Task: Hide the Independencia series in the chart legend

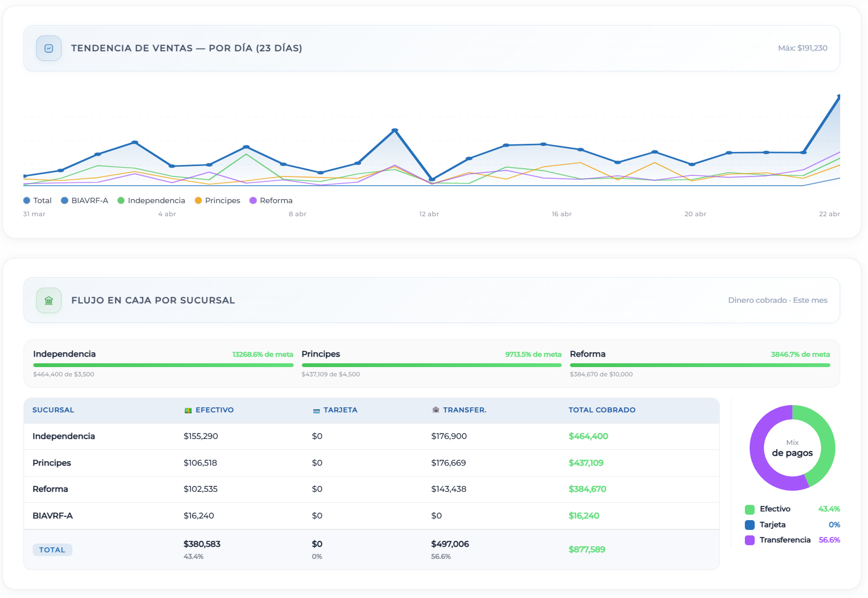Action: tap(151, 200)
